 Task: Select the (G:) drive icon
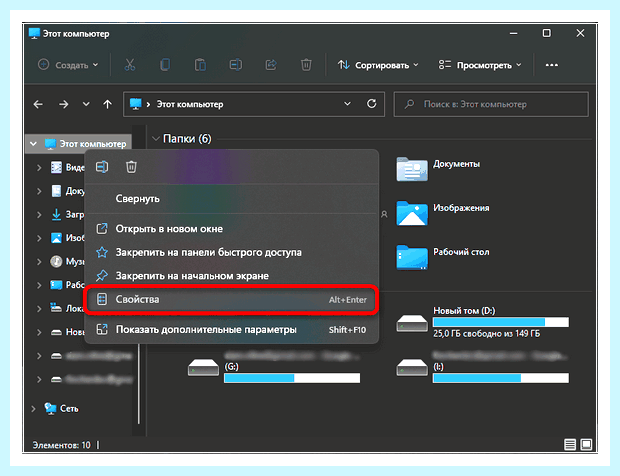203,368
